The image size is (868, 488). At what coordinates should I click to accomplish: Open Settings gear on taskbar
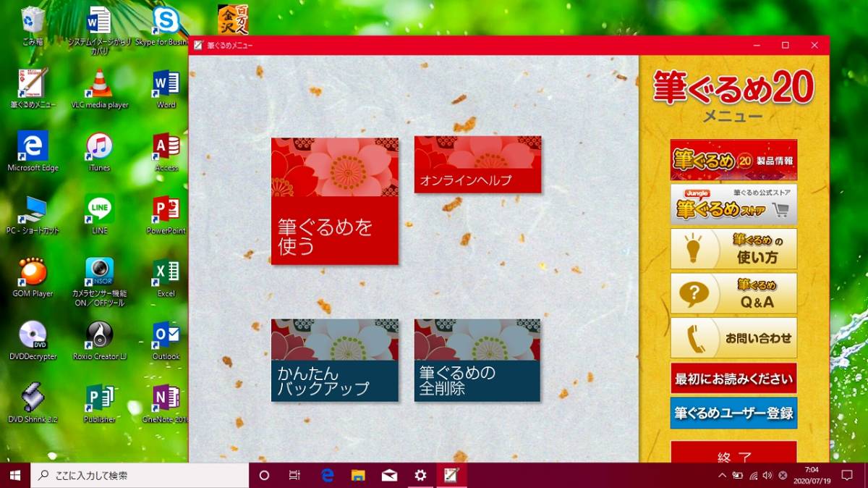[x=420, y=475]
